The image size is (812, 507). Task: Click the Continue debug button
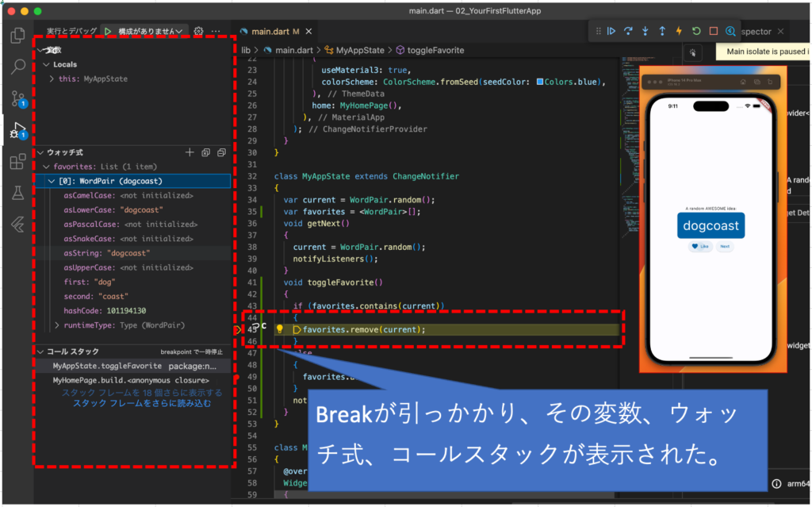click(x=611, y=32)
